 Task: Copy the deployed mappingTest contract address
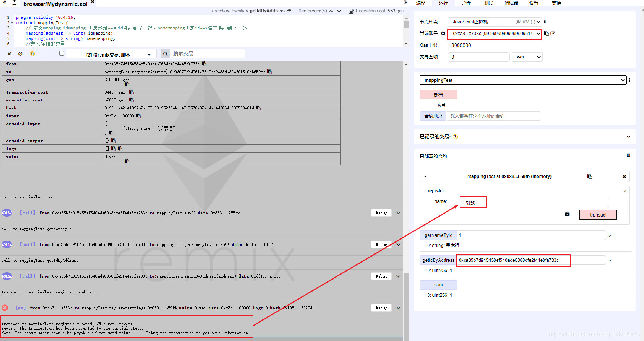[x=590, y=177]
